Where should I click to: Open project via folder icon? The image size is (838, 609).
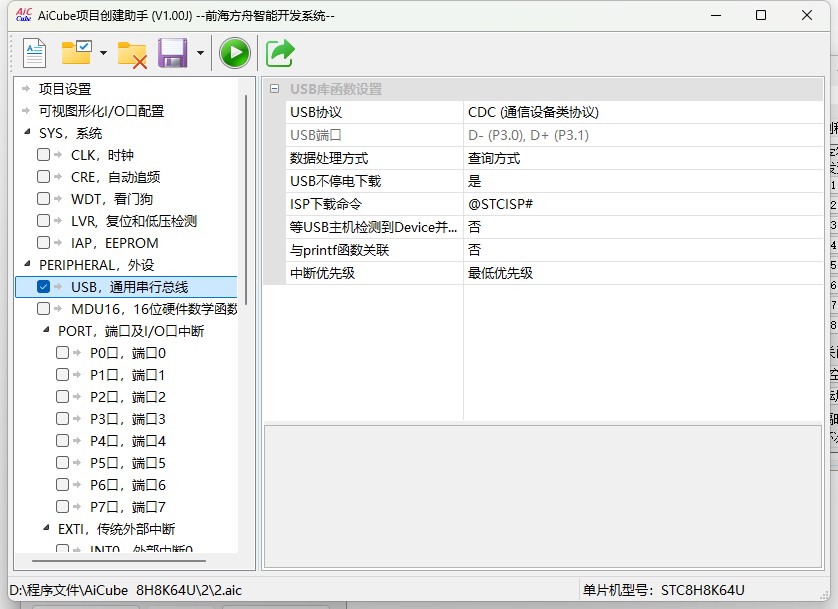coord(76,52)
